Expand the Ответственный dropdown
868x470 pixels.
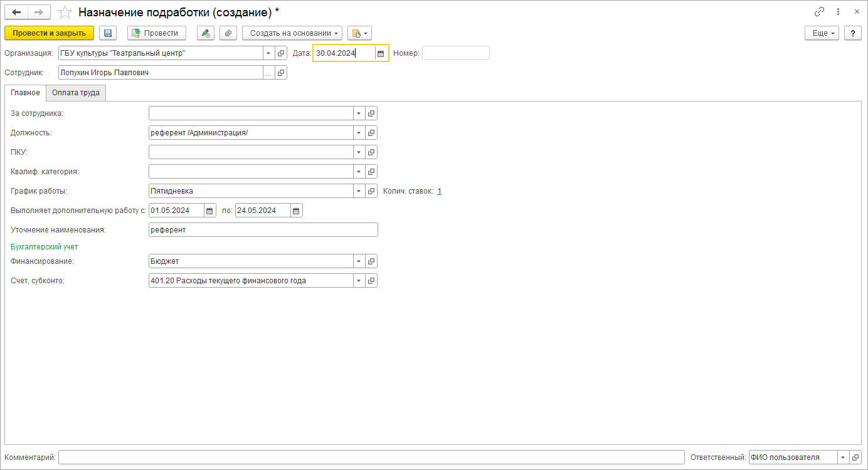tap(844, 457)
